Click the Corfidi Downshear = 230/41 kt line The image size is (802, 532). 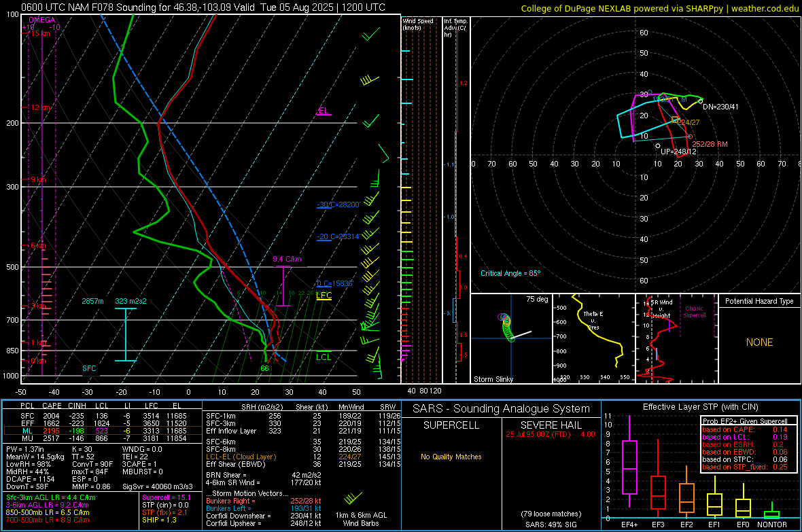pos(264,516)
